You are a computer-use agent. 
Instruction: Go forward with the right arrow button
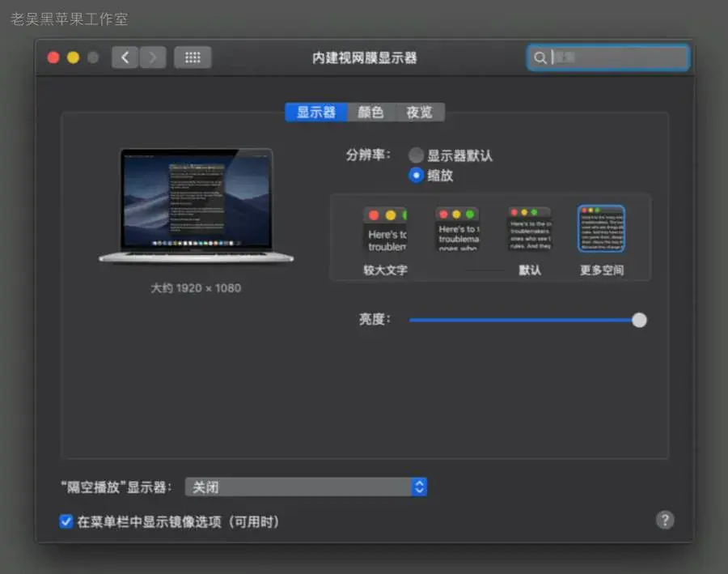point(153,57)
